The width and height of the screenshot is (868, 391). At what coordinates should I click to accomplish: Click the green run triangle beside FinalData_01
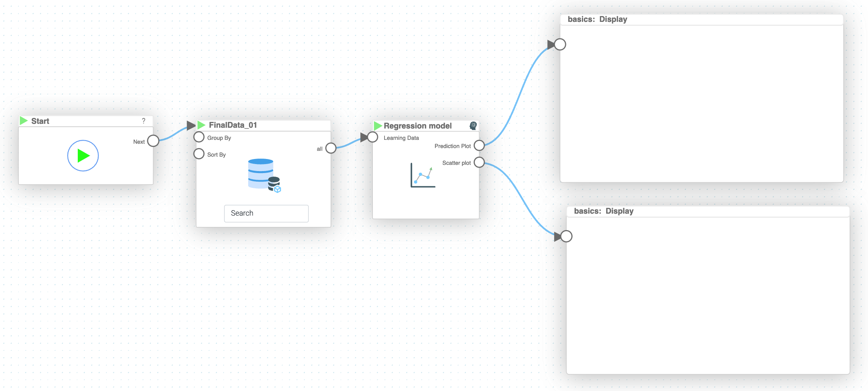202,125
